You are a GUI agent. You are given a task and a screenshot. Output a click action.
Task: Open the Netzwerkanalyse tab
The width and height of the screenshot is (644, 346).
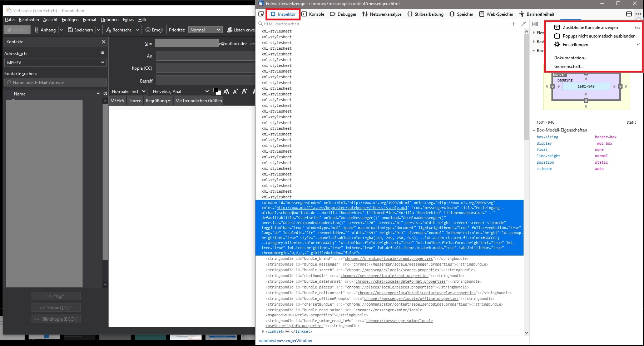pyautogui.click(x=382, y=14)
